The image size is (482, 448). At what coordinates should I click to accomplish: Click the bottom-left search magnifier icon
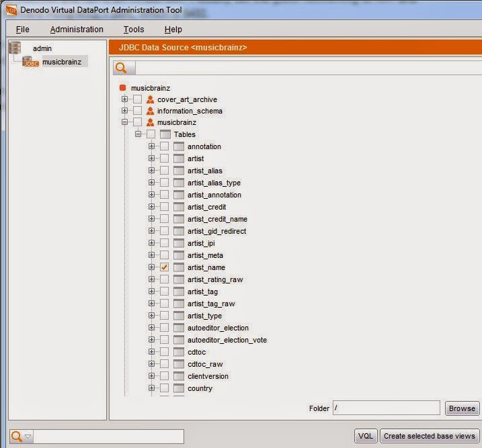pos(16,436)
